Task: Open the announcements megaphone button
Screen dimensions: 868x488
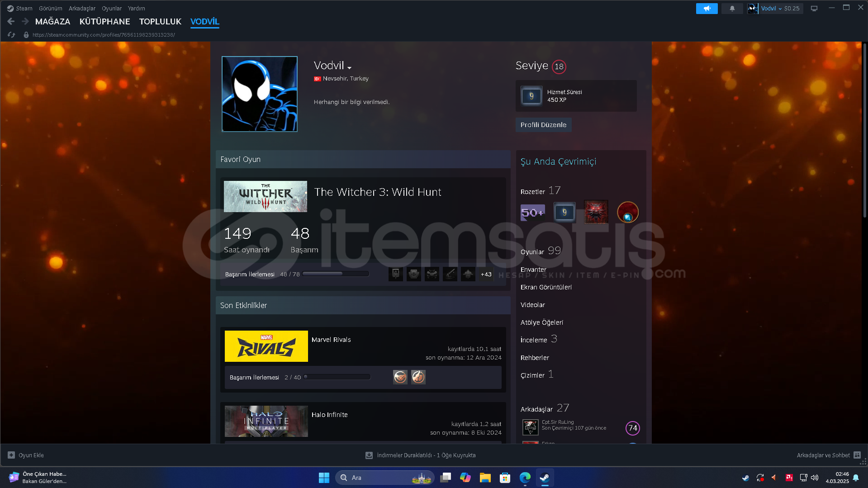Action: point(707,8)
